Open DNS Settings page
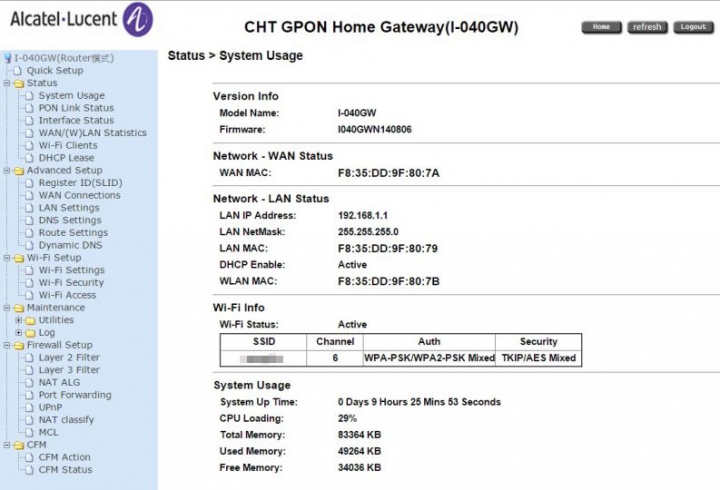Image resolution: width=720 pixels, height=490 pixels. click(x=70, y=220)
